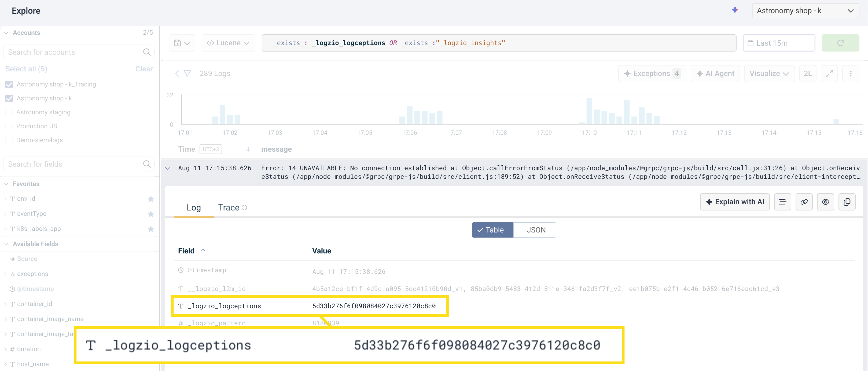Click the 2L line-density button
Screen dimensions: 868x371
click(x=808, y=74)
